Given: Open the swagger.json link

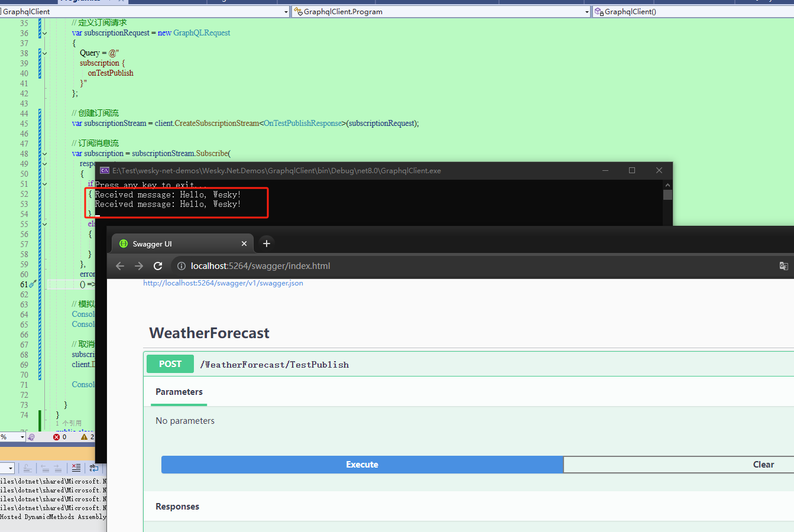Looking at the screenshot, I should 223,283.
